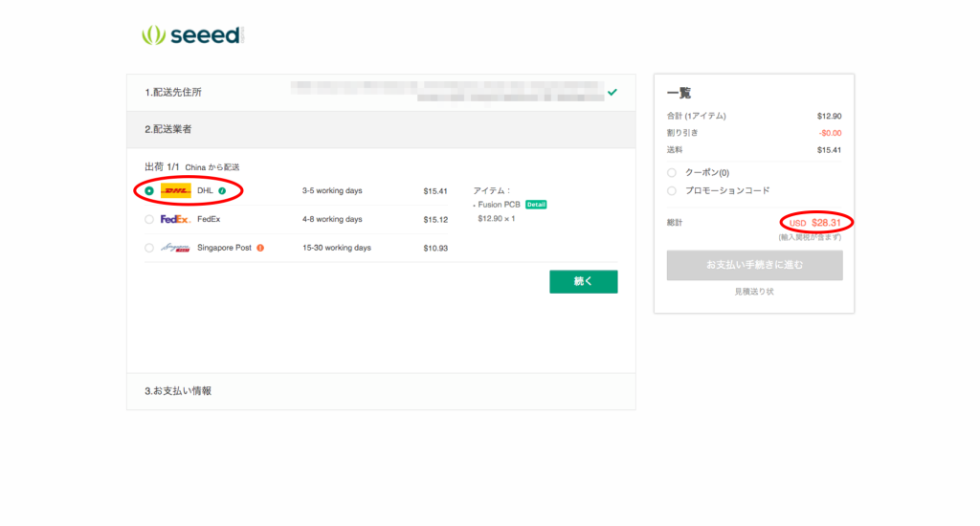Click the orange warning icon beside Singapore Post
980x526 pixels.
(x=259, y=248)
